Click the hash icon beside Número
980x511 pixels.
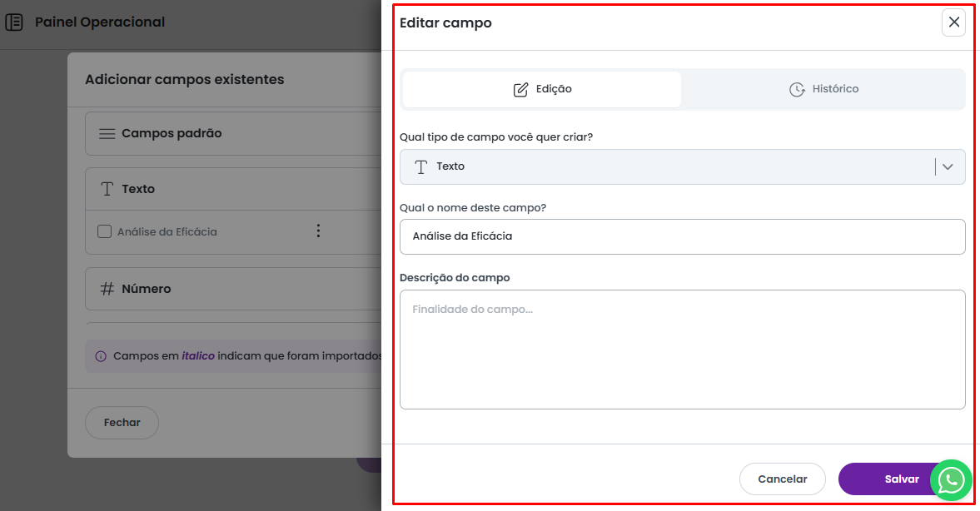click(107, 289)
